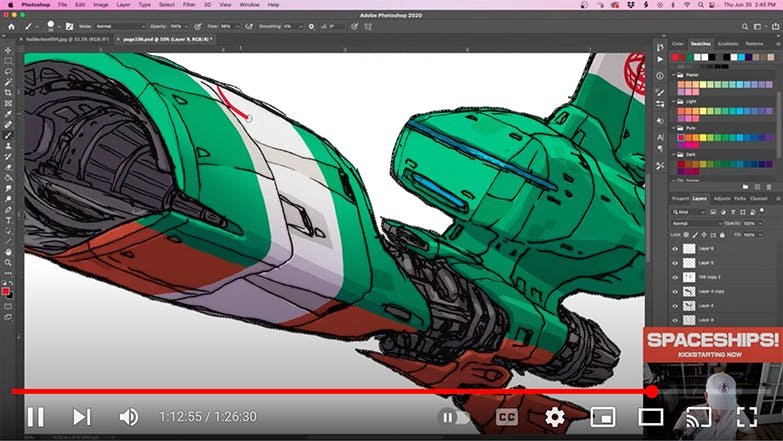Select the Eraser tool
Viewport: 783px width, 441px height.
(x=8, y=167)
